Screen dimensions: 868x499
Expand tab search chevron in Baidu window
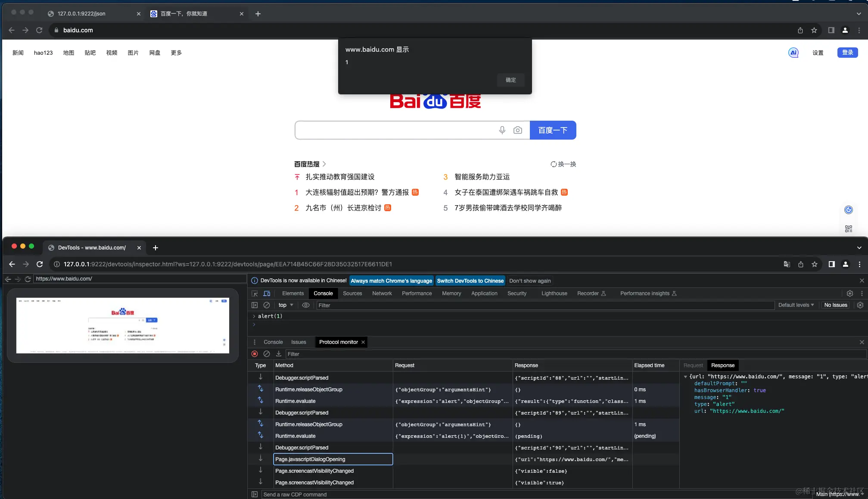pyautogui.click(x=859, y=14)
